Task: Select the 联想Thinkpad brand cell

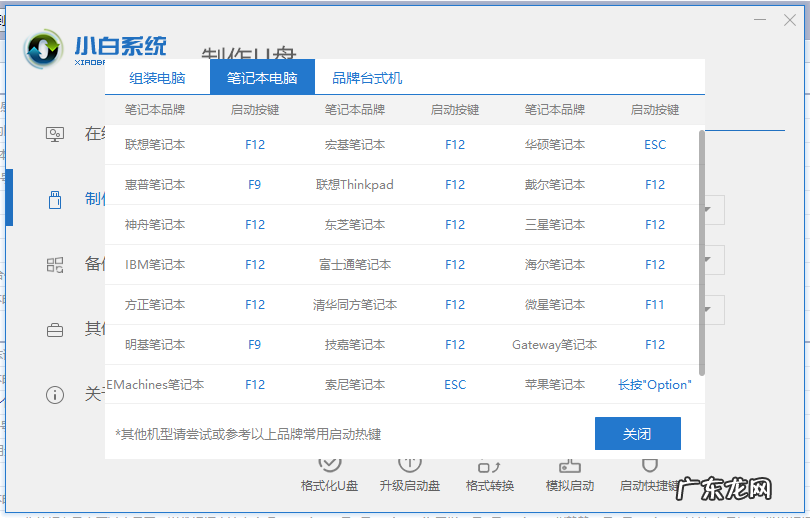Action: (355, 185)
